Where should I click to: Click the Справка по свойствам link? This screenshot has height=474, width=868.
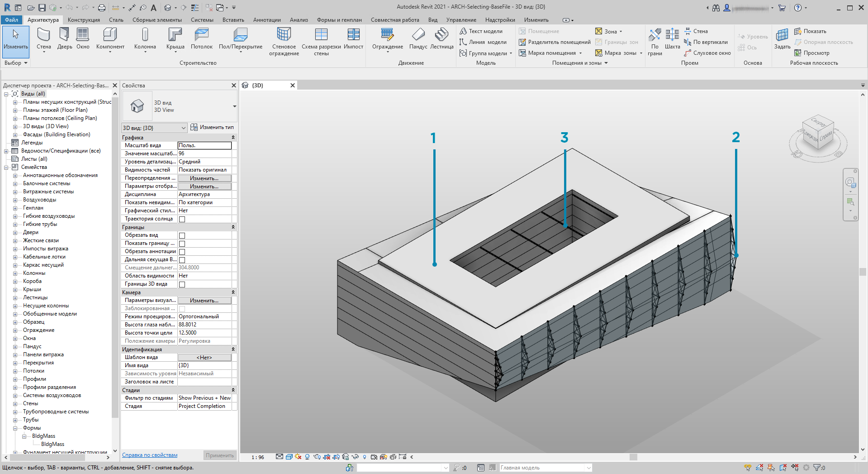(150, 455)
